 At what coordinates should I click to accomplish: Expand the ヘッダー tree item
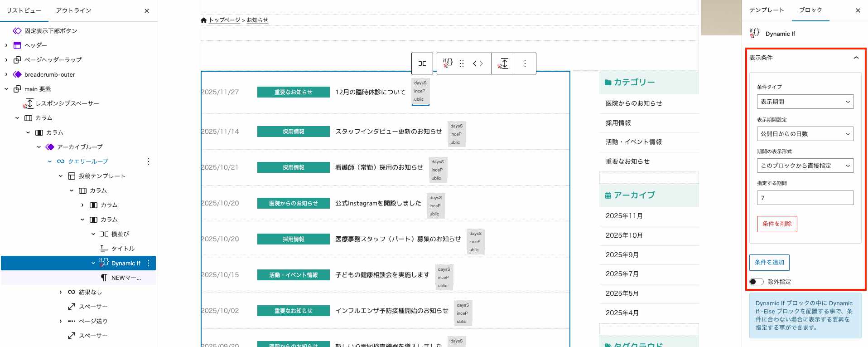[6, 45]
